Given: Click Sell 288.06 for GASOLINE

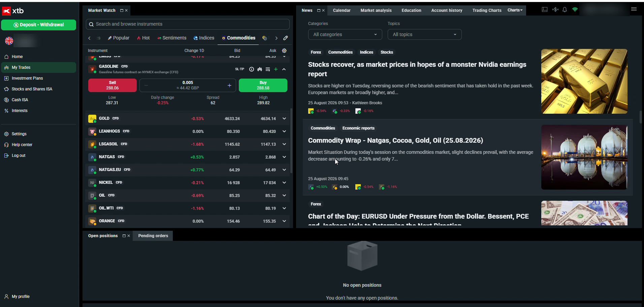Looking at the screenshot, I should click(112, 85).
